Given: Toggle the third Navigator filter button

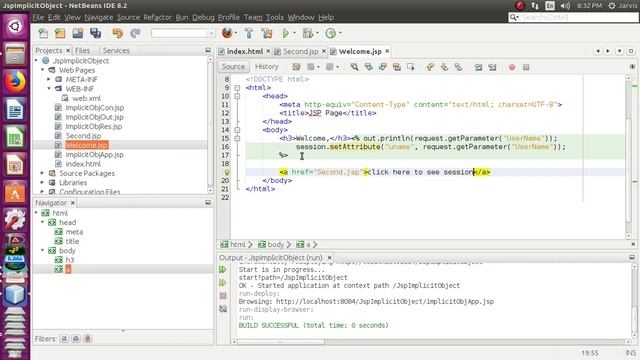Looking at the screenshot, I should [88, 338].
